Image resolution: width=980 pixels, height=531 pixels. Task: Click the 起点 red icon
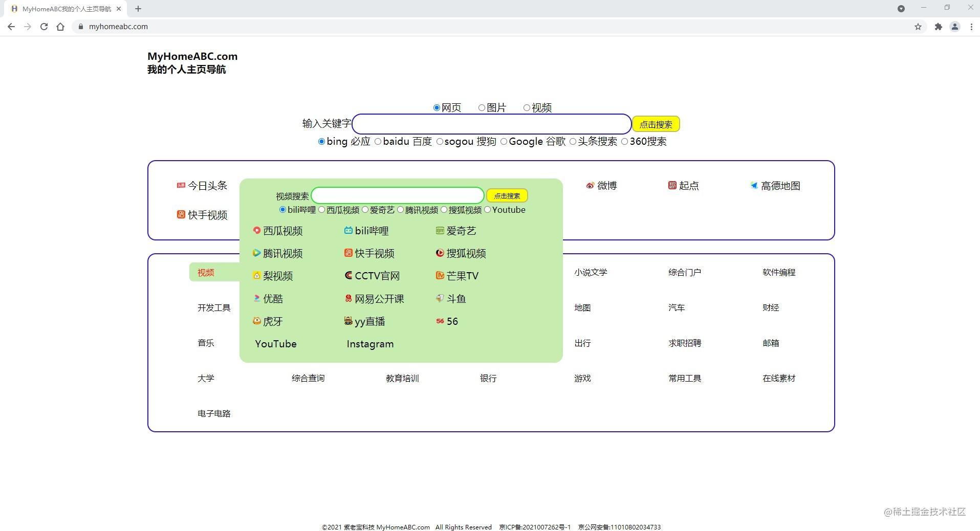click(672, 185)
